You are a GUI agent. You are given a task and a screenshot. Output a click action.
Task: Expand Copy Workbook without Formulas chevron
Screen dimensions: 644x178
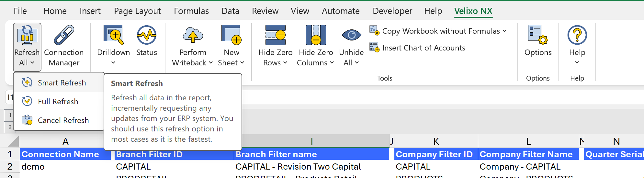tap(504, 31)
